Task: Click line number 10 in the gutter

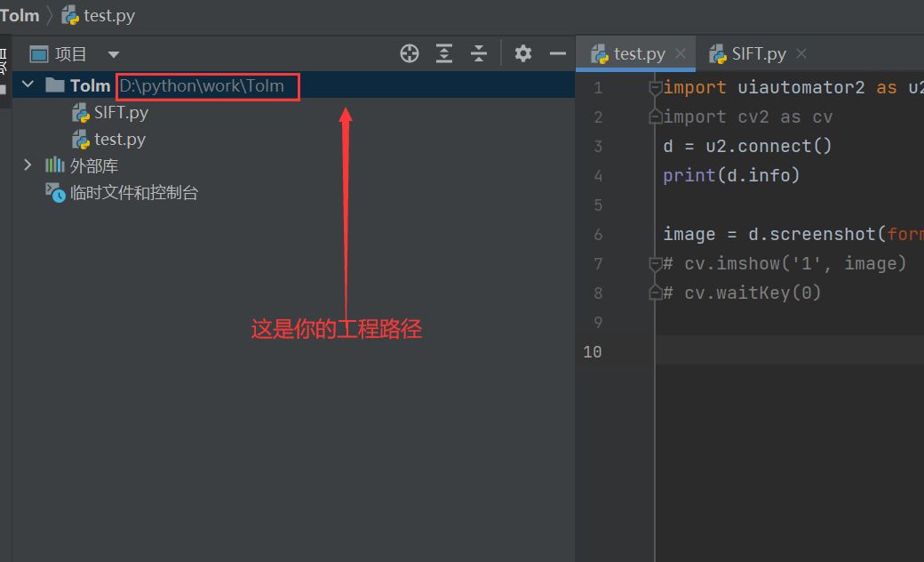Action: coord(593,352)
